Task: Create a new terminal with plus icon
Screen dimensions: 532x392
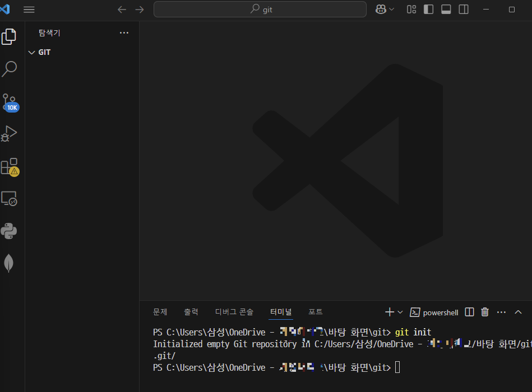Action: click(x=390, y=312)
